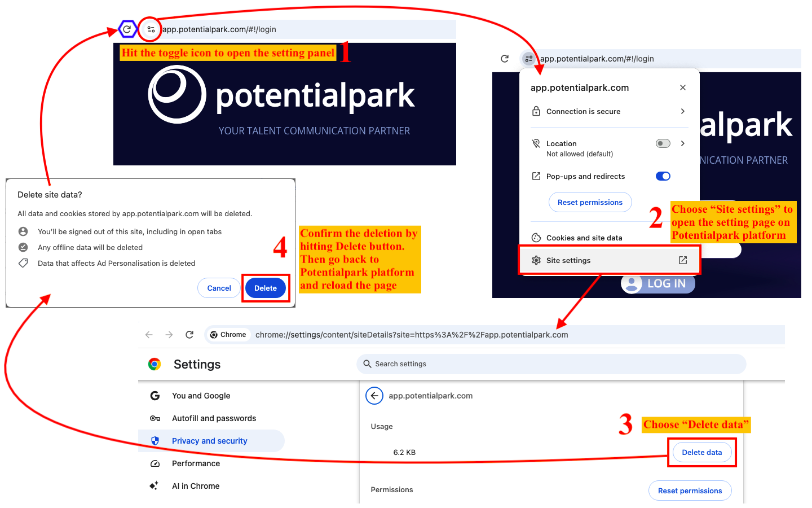Close the app.potentialpark.com site info popup
This screenshot has height=508, width=812.
[683, 87]
